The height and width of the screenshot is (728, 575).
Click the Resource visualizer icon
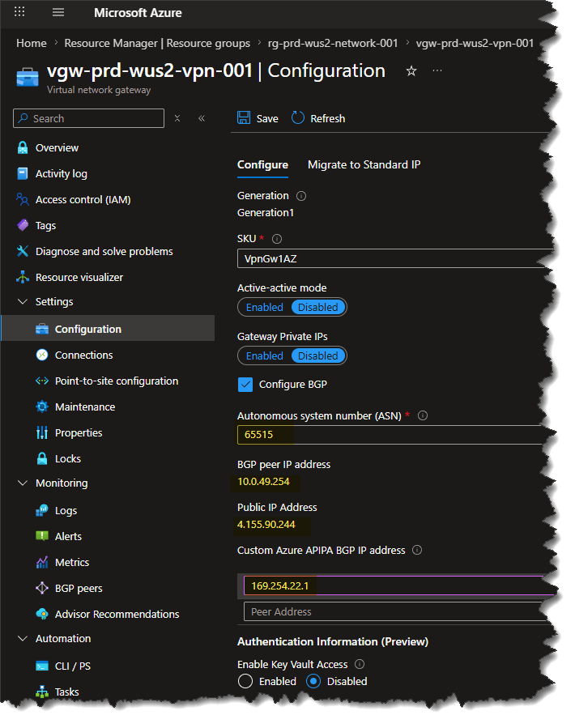tap(23, 277)
